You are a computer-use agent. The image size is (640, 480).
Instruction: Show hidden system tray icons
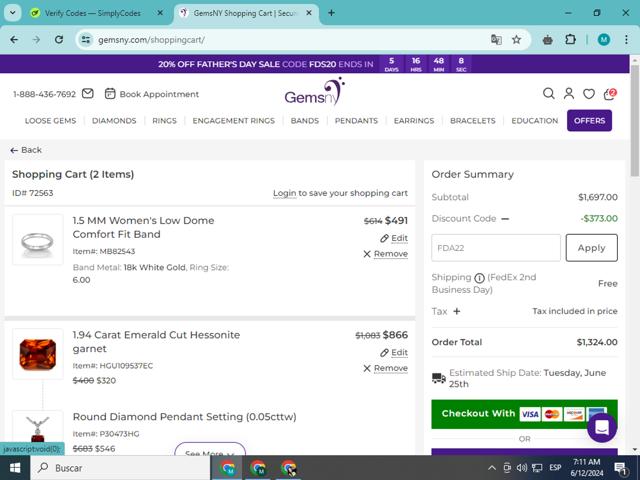(492, 468)
